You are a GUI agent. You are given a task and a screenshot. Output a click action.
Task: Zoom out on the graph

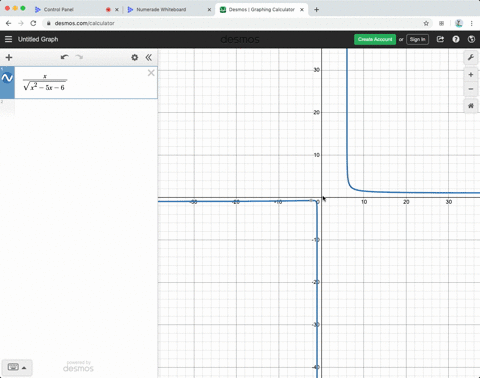[x=471, y=89]
